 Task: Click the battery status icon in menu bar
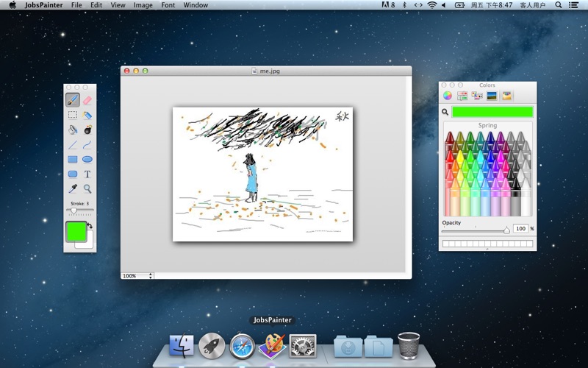(x=459, y=5)
